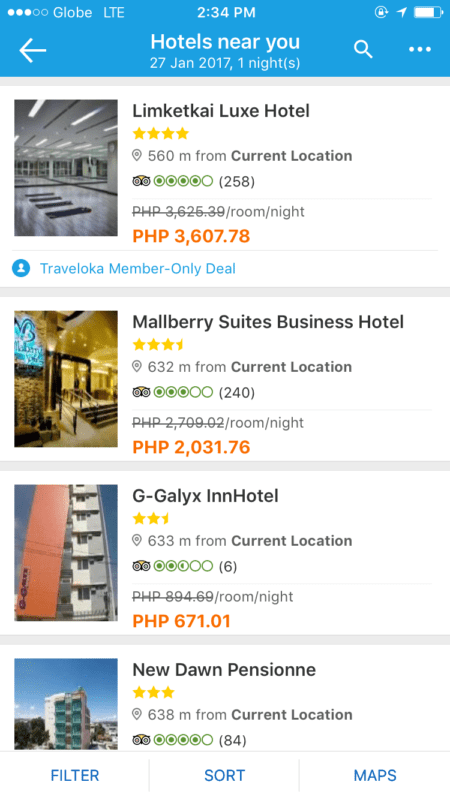The image size is (450, 800).
Task: Switch to MAPS view
Action: (375, 776)
